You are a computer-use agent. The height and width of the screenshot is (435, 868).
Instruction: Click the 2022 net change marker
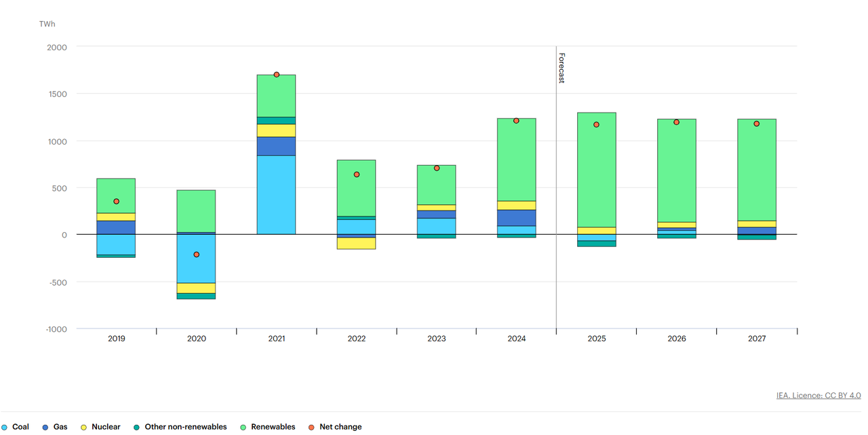click(x=357, y=174)
